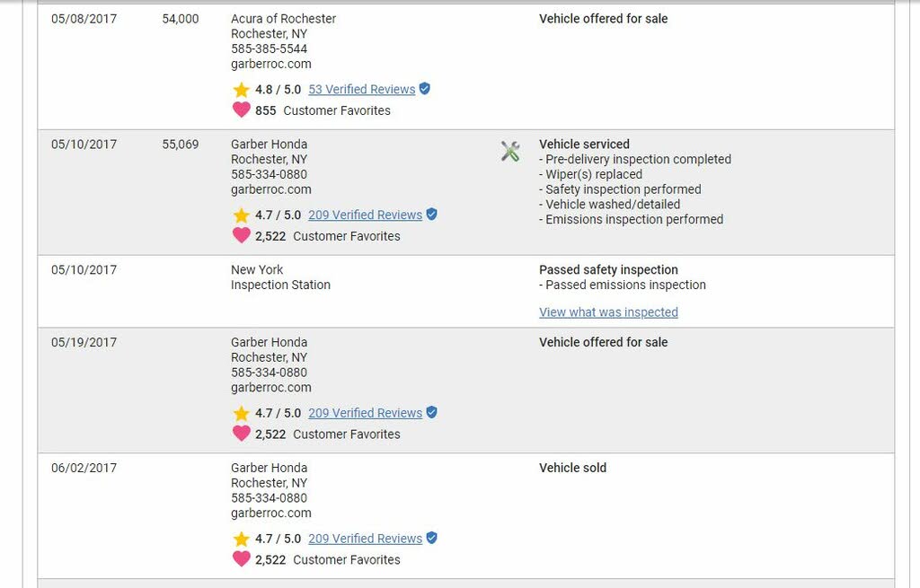Click the verified shield in the 06/02/2017 row
Screen dimensions: 920x588
(432, 538)
